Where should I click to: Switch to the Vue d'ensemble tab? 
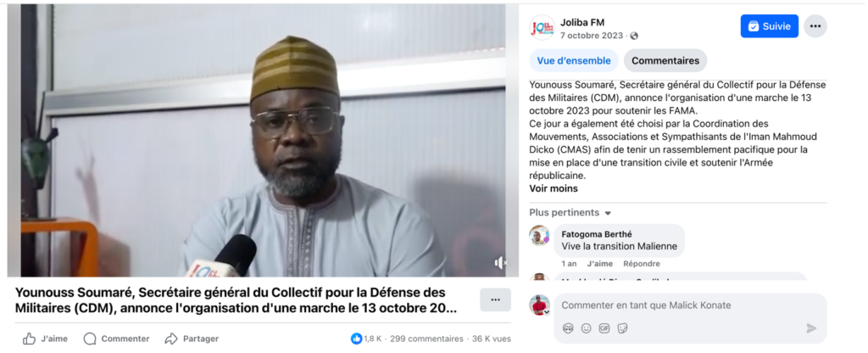574,60
